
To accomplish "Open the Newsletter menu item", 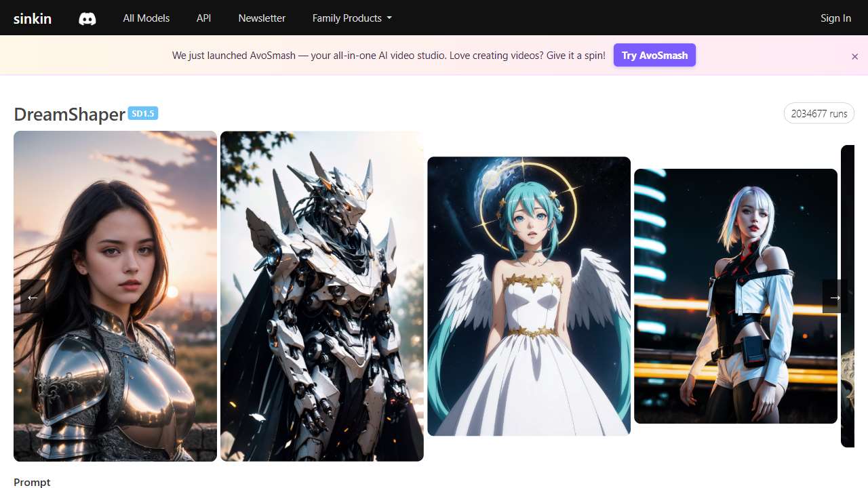I will tap(262, 18).
